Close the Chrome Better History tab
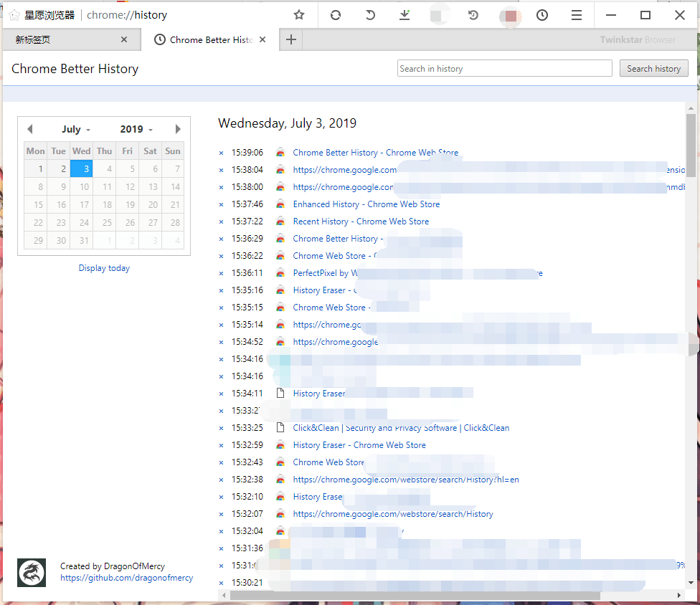This screenshot has width=700, height=605. click(262, 39)
